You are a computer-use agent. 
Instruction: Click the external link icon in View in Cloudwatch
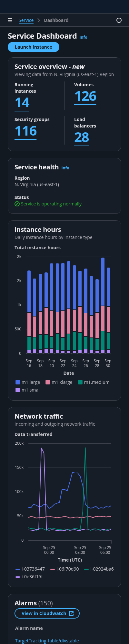coord(72,613)
